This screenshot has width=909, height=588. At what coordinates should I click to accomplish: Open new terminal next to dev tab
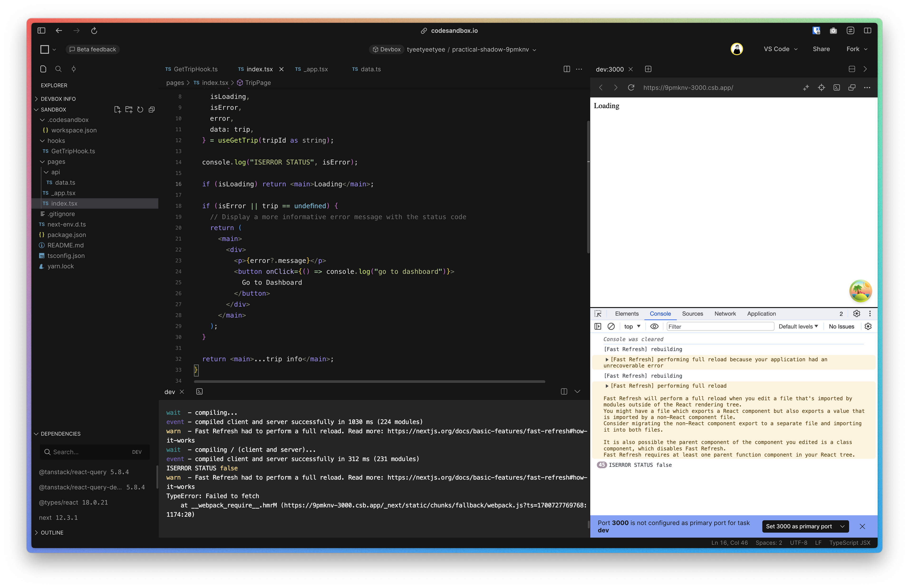point(199,392)
